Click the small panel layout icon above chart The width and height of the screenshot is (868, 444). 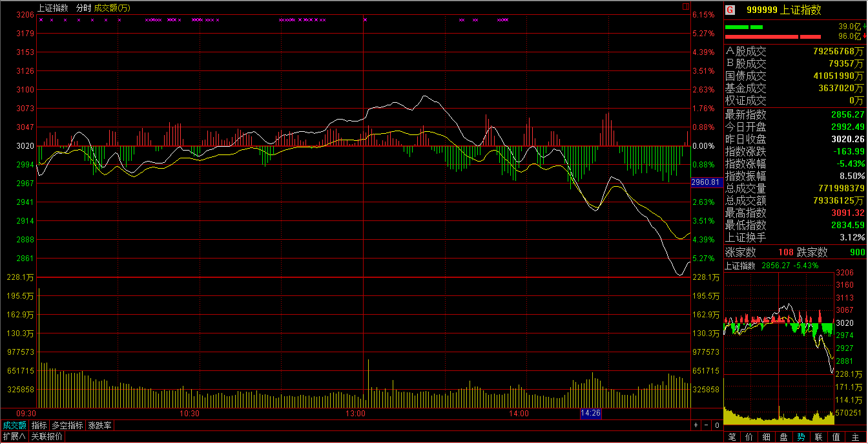[x=686, y=7]
